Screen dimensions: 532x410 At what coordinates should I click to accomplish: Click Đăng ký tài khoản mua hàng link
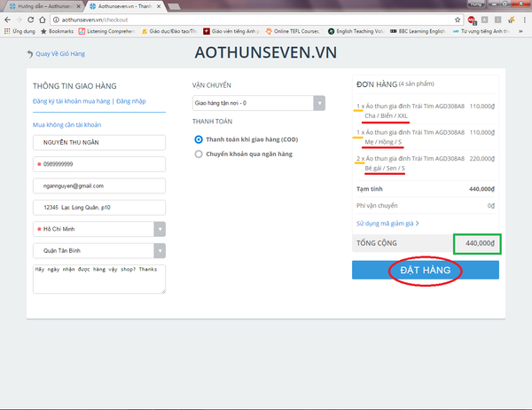pyautogui.click(x=71, y=101)
